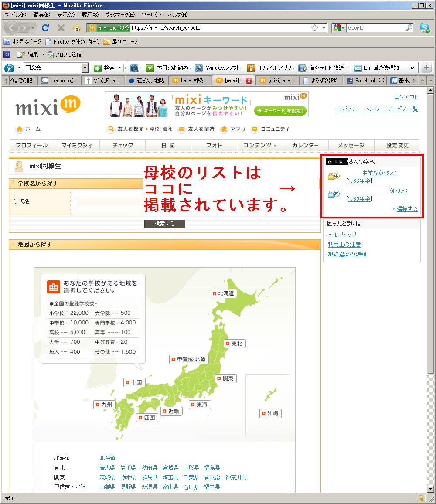
Task: Open the ヘルプトップ link
Action: [342, 235]
